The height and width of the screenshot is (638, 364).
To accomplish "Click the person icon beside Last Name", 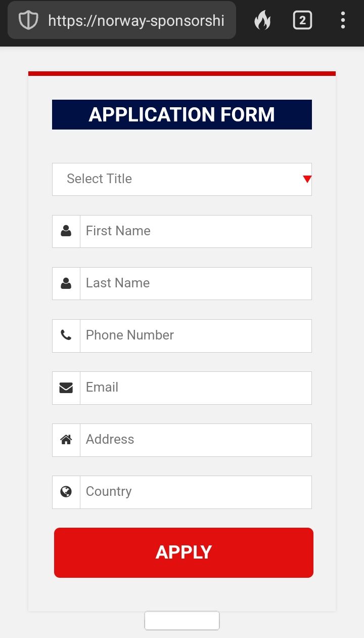I will click(66, 283).
